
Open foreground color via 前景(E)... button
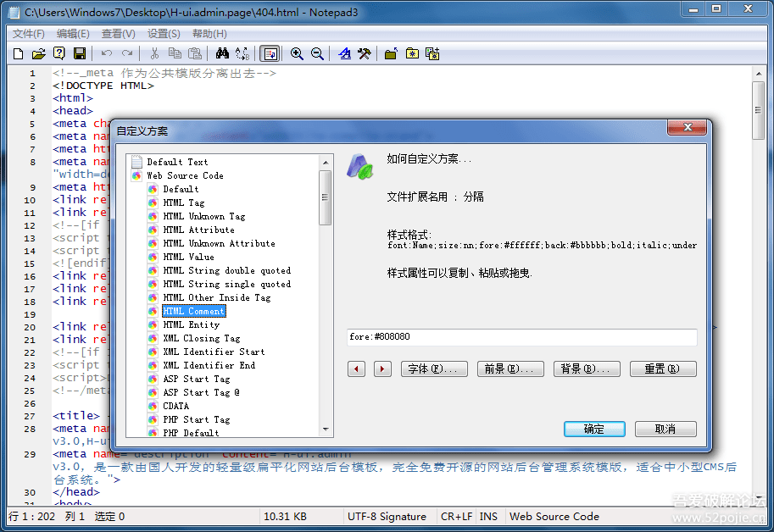tap(510, 369)
